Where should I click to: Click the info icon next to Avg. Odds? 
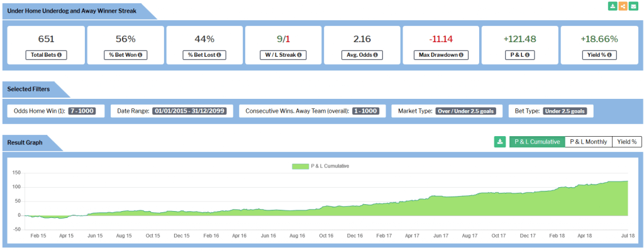point(375,55)
